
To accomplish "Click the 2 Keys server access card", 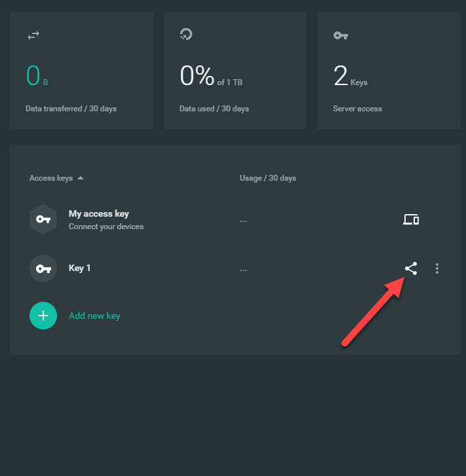I will [x=389, y=71].
